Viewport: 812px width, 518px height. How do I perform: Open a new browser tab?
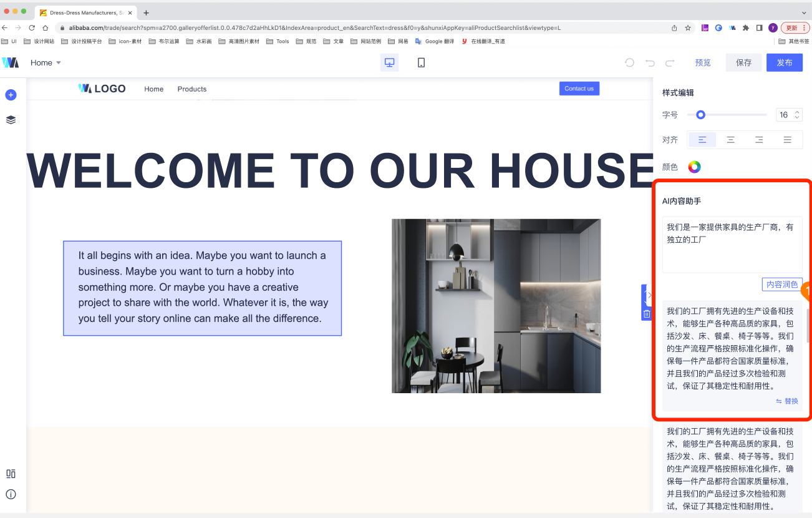coord(146,12)
